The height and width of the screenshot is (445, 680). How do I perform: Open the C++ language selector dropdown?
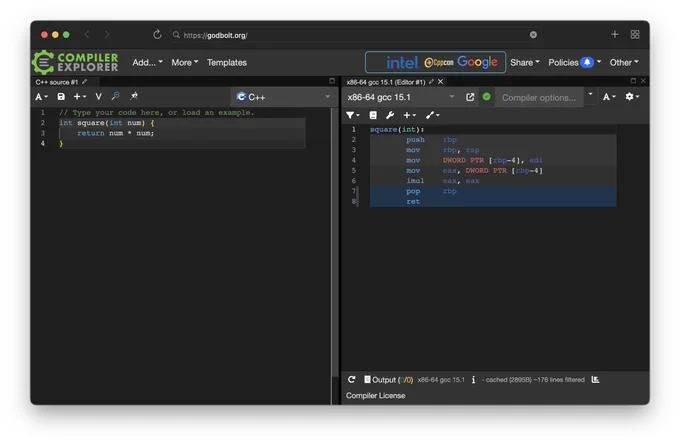pos(283,97)
